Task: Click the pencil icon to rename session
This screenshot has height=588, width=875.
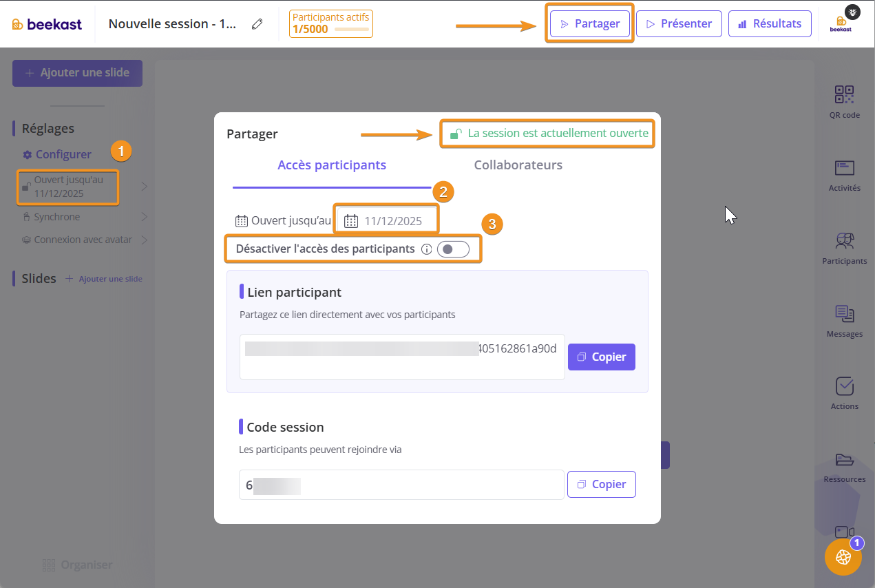Action: (x=257, y=24)
